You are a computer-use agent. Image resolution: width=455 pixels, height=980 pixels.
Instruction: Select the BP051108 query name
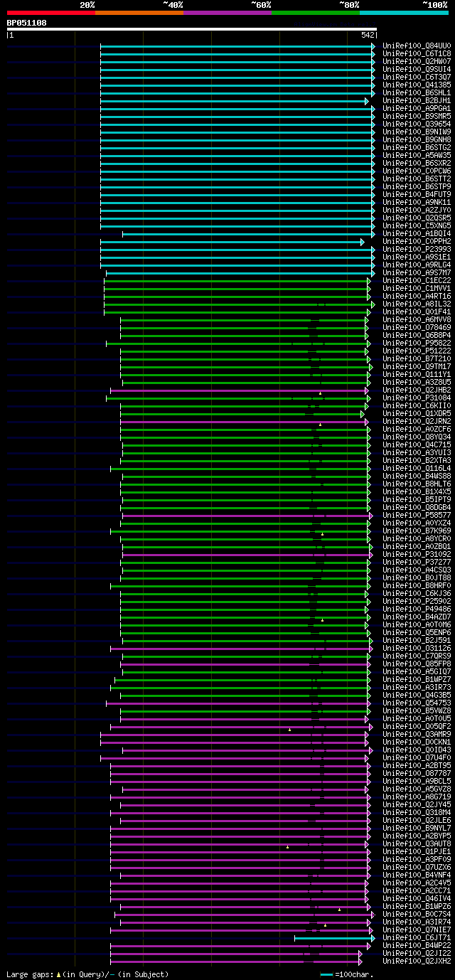(x=27, y=23)
